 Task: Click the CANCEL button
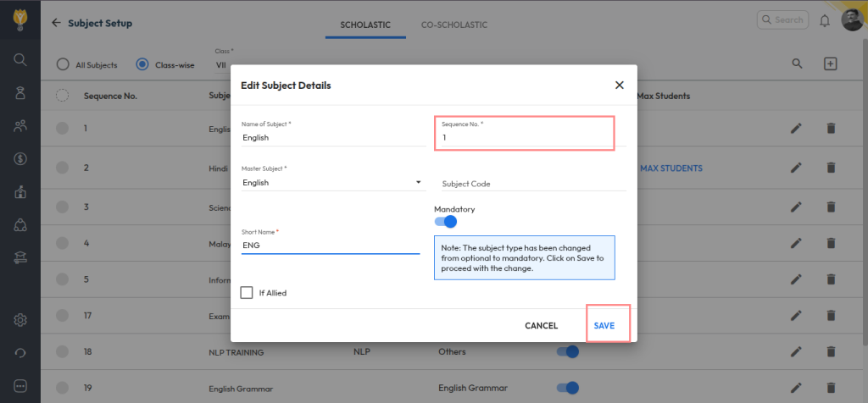point(541,326)
